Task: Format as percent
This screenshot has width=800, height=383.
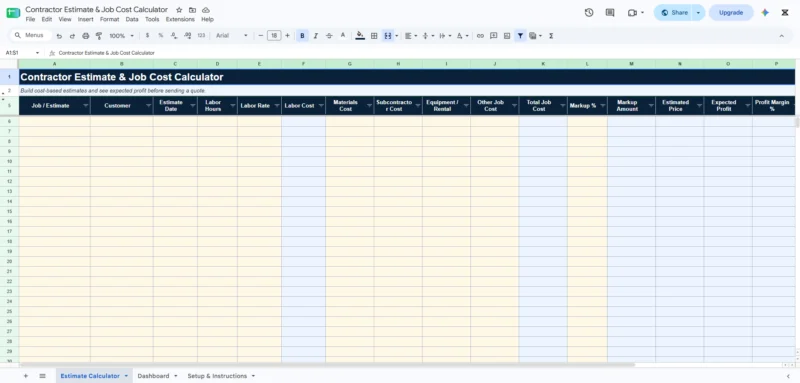Action: pos(161,36)
